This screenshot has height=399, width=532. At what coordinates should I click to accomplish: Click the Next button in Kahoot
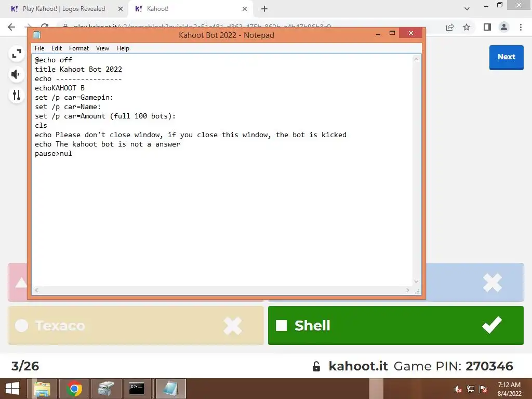[x=506, y=57]
